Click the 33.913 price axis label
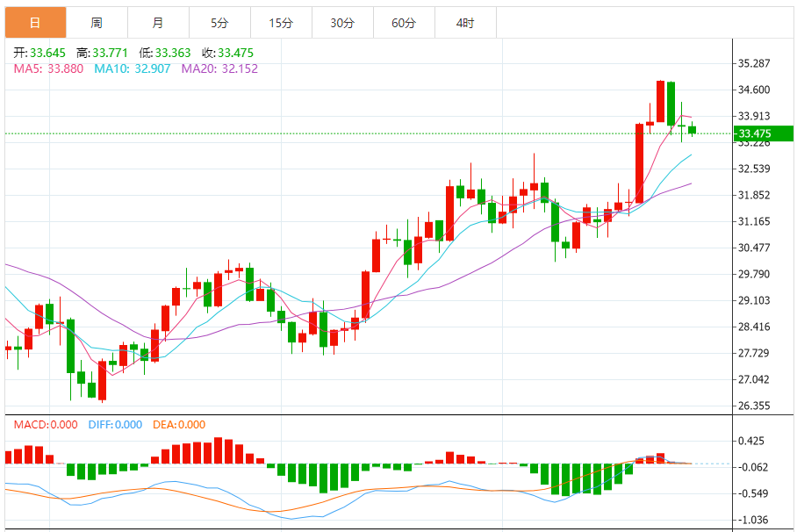The height and width of the screenshot is (532, 797). click(x=754, y=116)
